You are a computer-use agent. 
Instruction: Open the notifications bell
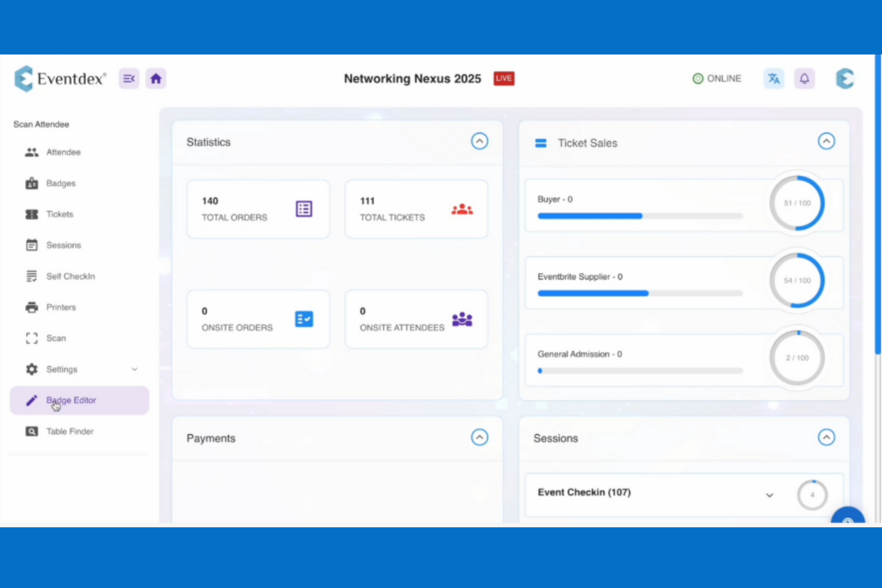tap(805, 78)
